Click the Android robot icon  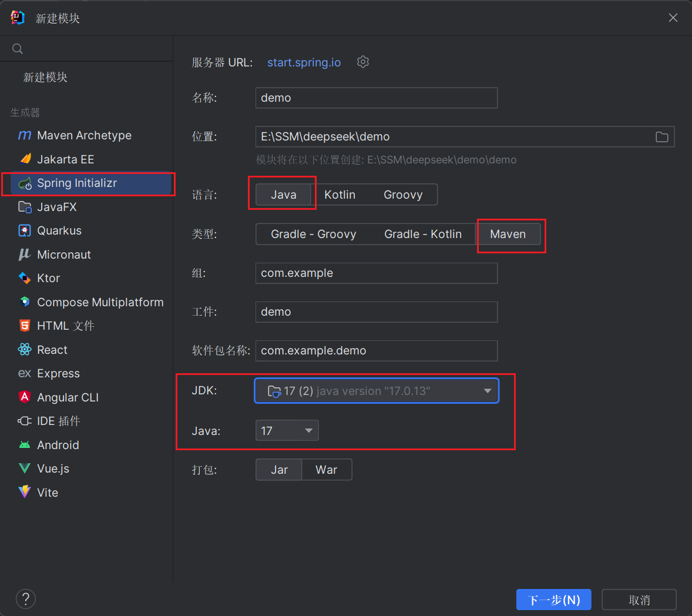25,445
